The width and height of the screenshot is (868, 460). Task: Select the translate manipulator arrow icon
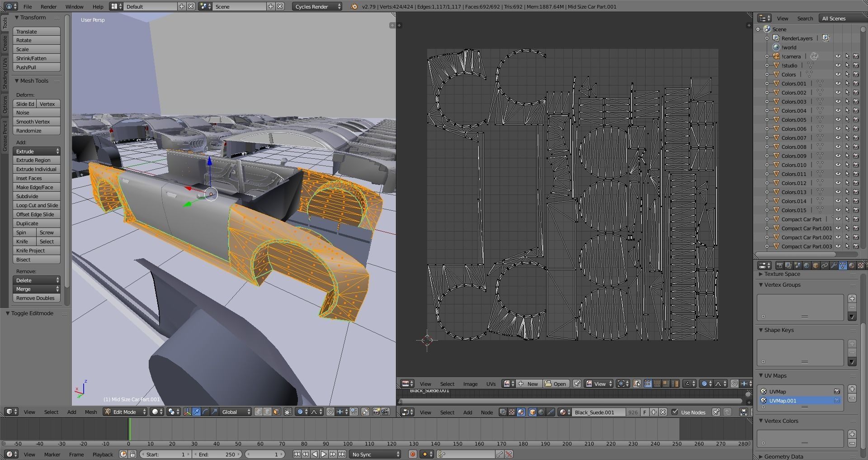coord(196,412)
